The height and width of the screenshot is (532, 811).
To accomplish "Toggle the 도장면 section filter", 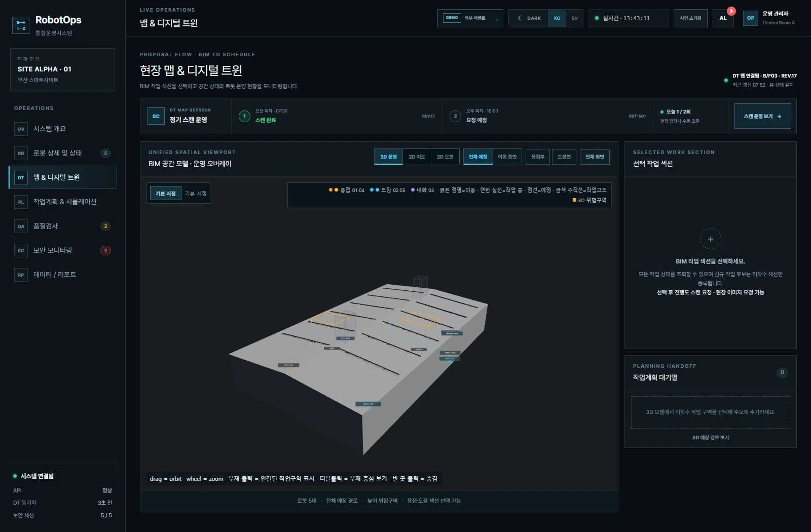I will click(564, 157).
